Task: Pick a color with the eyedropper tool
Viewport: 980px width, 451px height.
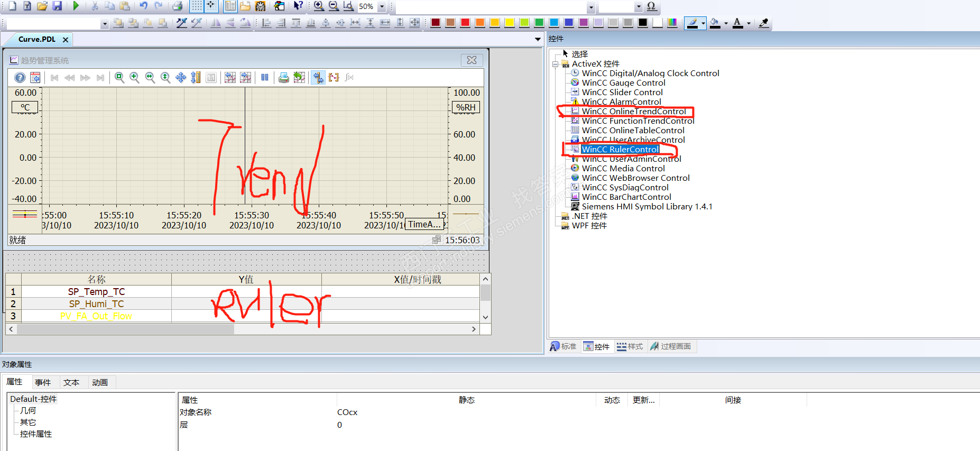Action: click(763, 23)
